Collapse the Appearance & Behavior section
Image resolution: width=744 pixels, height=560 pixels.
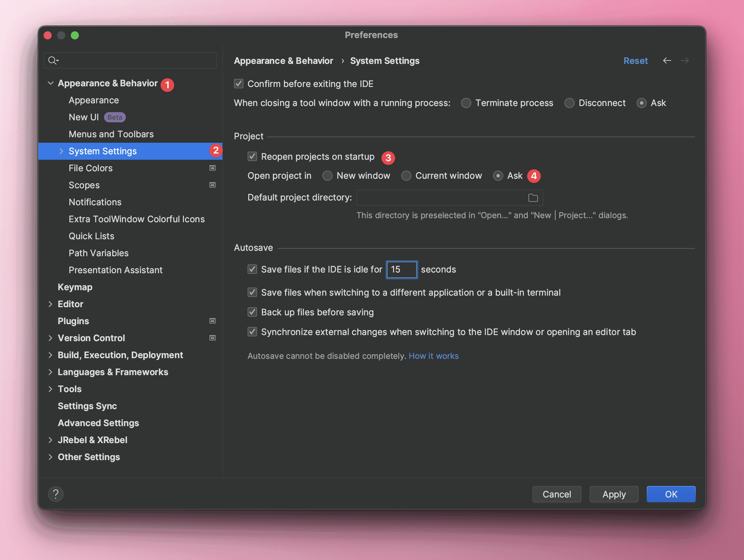(51, 83)
